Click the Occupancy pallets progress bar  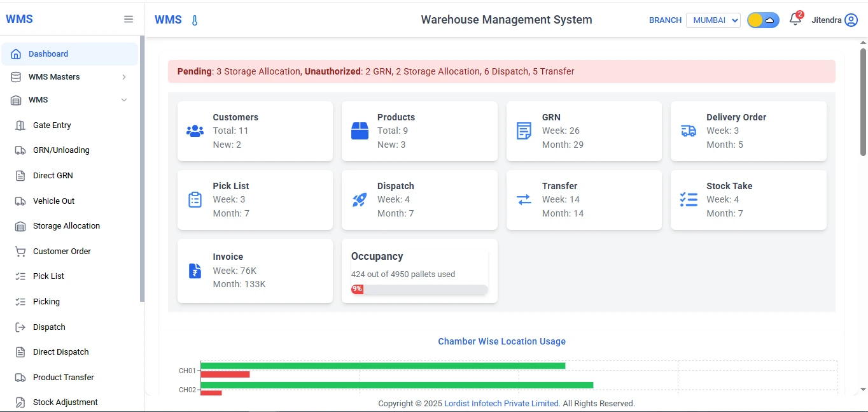pyautogui.click(x=419, y=288)
